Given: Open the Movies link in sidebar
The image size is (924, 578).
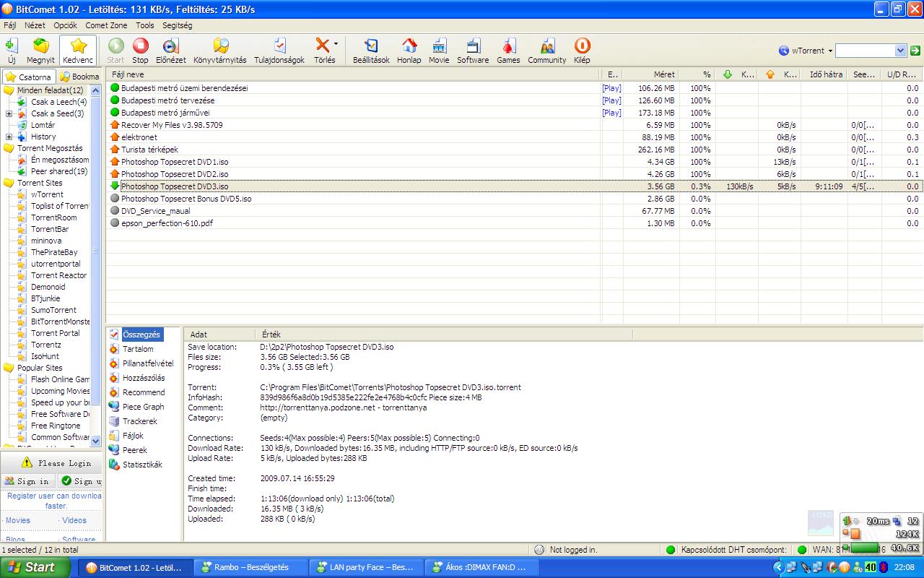Looking at the screenshot, I should pos(18,520).
